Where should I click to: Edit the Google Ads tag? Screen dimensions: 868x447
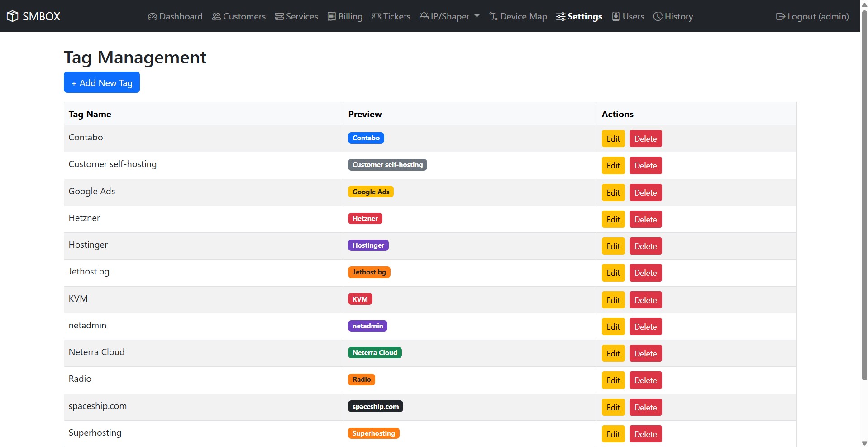click(613, 192)
